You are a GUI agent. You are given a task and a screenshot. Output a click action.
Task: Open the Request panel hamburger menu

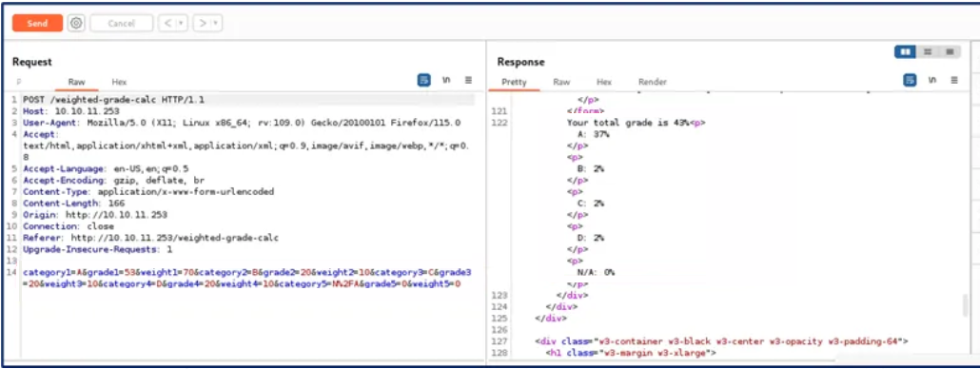pyautogui.click(x=468, y=80)
